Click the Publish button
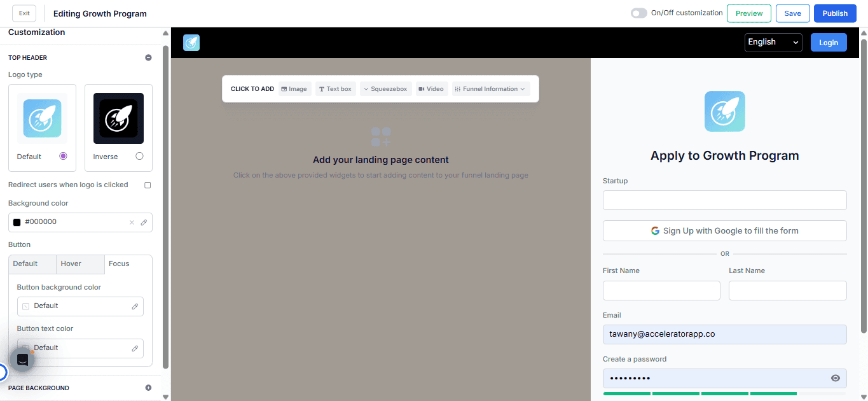Image resolution: width=868 pixels, height=401 pixels. tap(835, 13)
